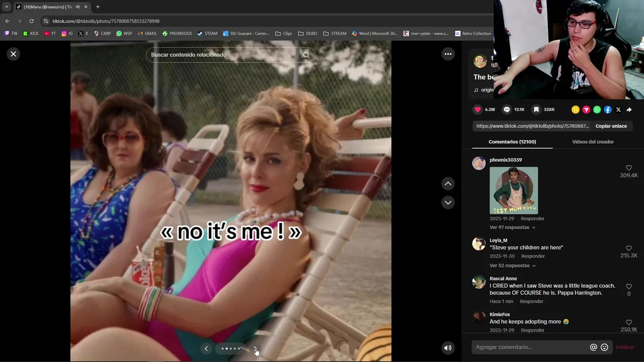Reply to Leyla_M's comment
Viewport: 644px width, 362px height.
pyautogui.click(x=533, y=256)
